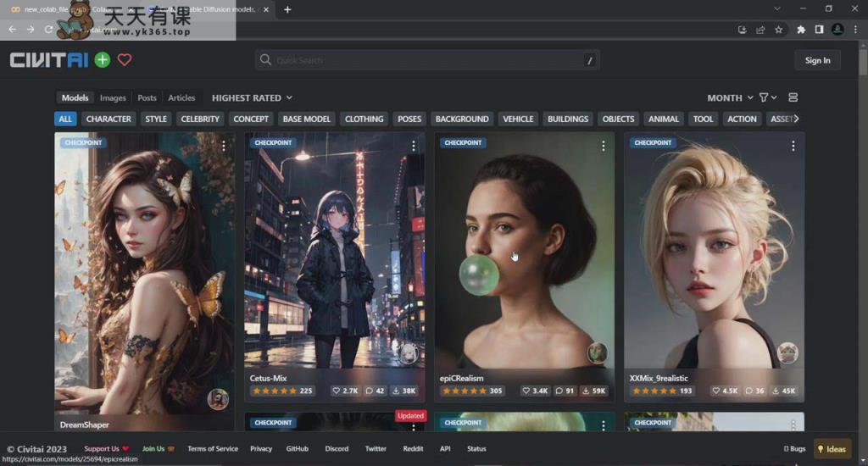Click Cetus-Mix downloads count
Image resolution: width=868 pixels, height=466 pixels.
pos(404,391)
